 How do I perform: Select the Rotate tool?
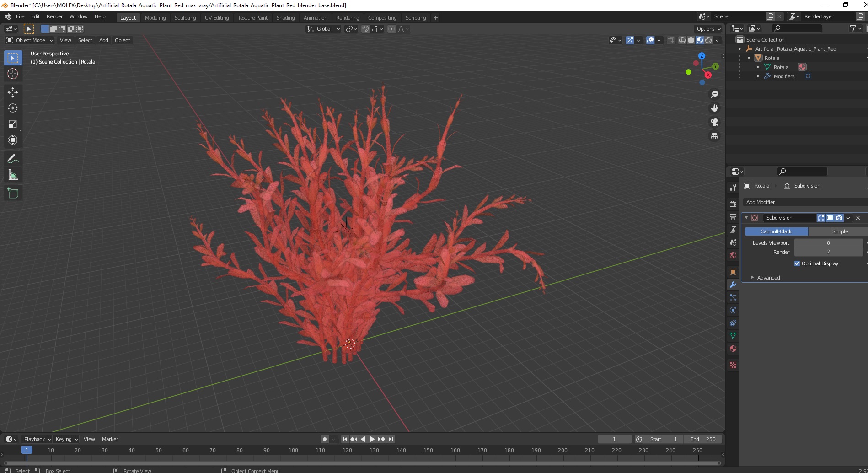(13, 108)
